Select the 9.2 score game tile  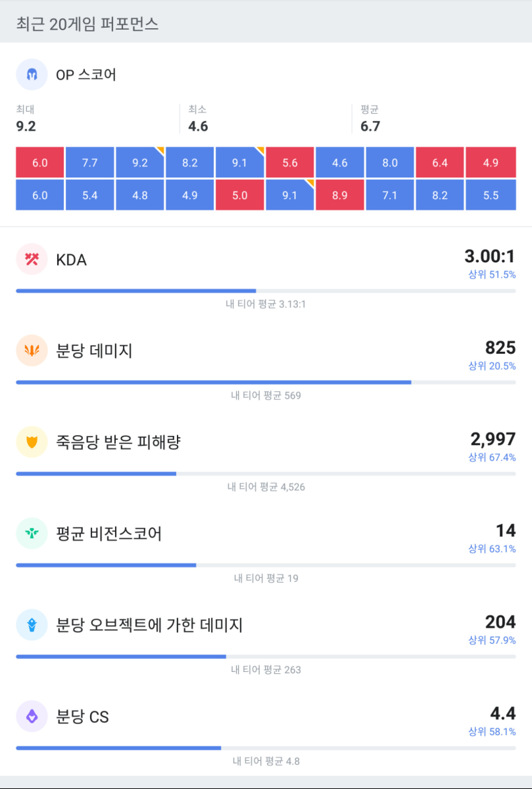(140, 163)
